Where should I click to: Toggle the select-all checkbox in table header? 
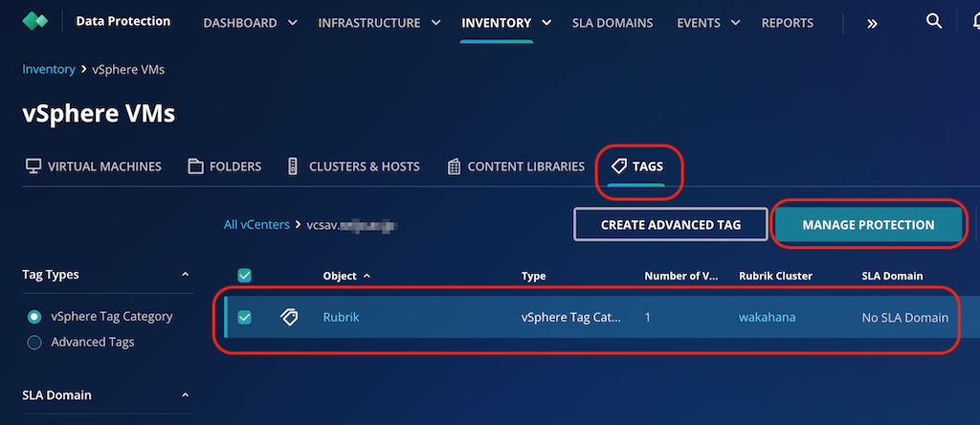click(x=244, y=276)
